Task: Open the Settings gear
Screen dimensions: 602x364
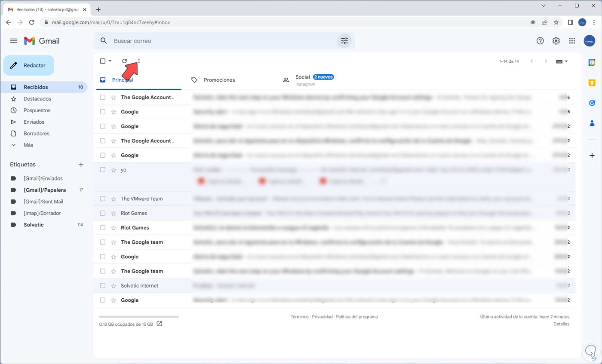Action: [x=556, y=41]
